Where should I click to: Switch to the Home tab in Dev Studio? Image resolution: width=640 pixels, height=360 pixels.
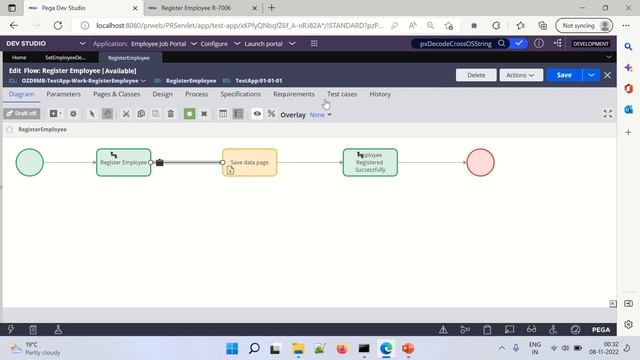[19, 58]
